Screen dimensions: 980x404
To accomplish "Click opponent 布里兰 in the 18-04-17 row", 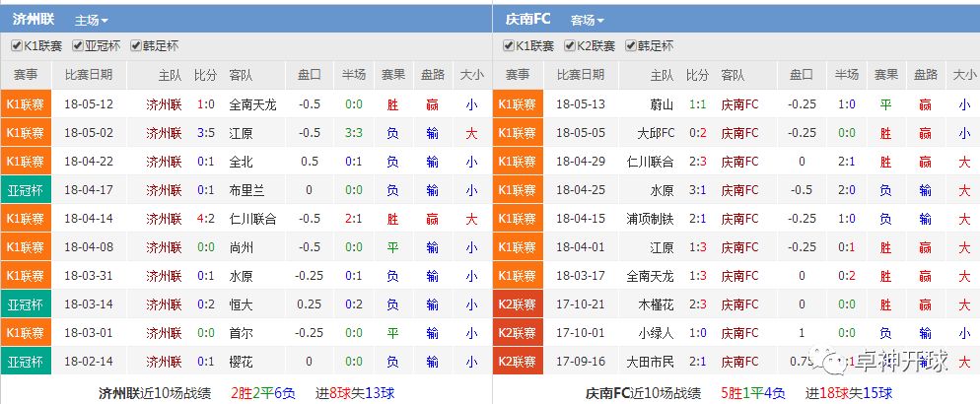I will pyautogui.click(x=246, y=190).
